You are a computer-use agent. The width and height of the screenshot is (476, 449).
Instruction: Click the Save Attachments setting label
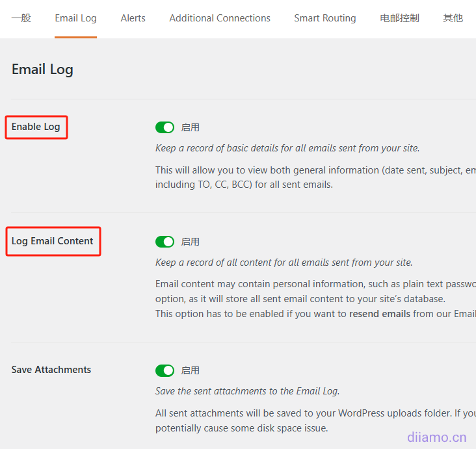(x=51, y=370)
